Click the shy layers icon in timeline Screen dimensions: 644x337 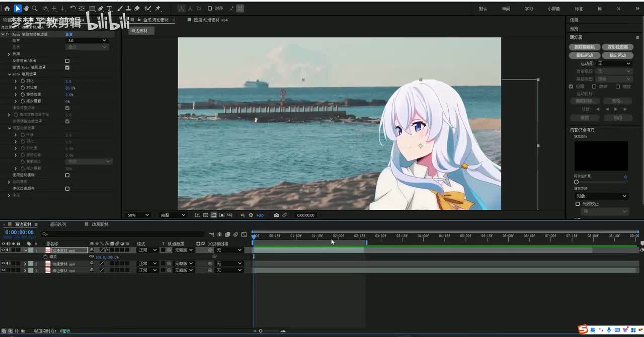pos(220,234)
